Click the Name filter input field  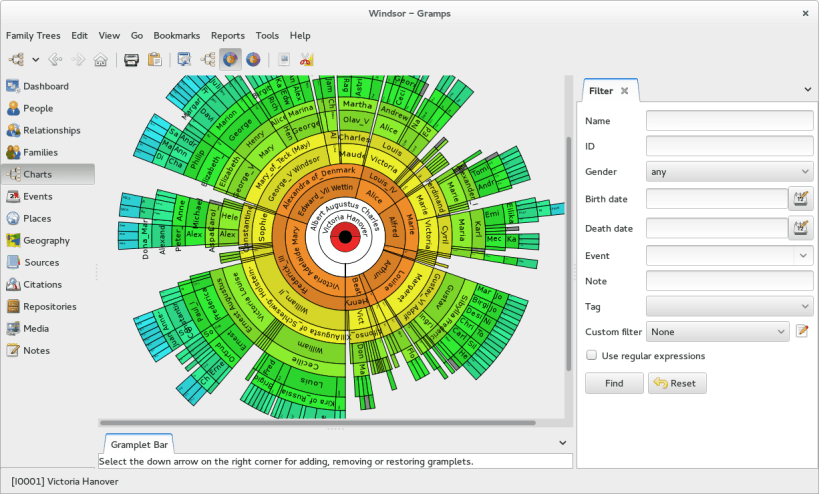tap(729, 121)
